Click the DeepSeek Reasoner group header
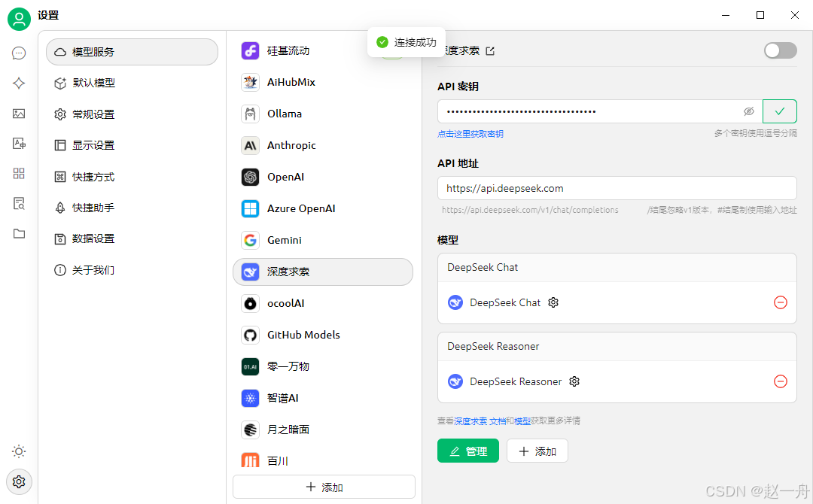 coord(617,347)
